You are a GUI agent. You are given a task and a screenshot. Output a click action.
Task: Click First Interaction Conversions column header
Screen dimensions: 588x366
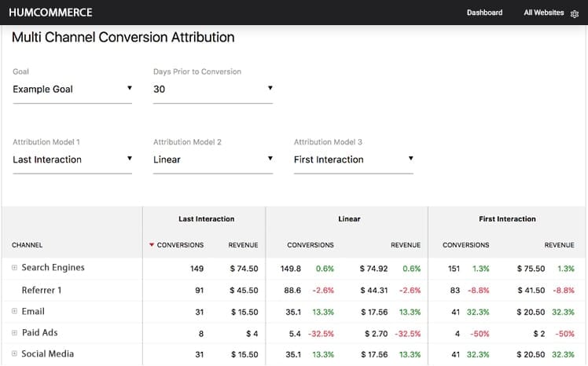click(465, 245)
